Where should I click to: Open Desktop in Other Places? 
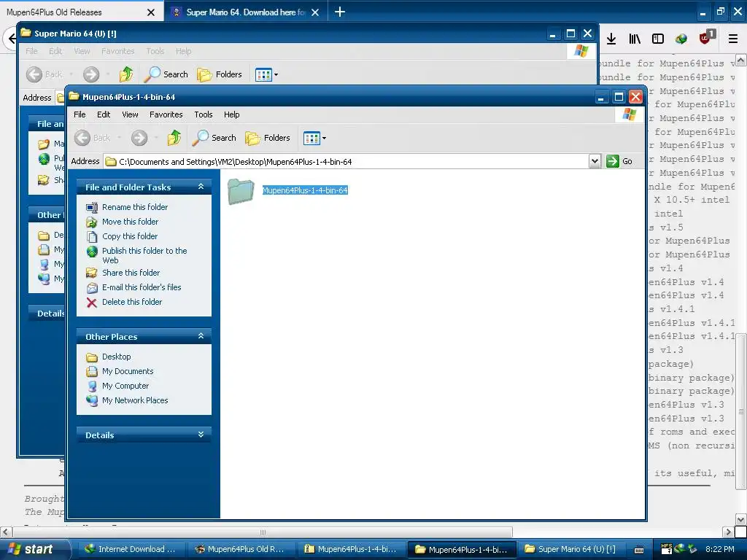[x=116, y=357]
